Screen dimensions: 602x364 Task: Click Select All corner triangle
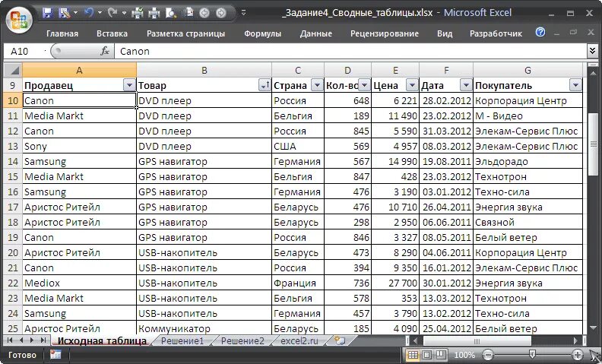pos(13,70)
